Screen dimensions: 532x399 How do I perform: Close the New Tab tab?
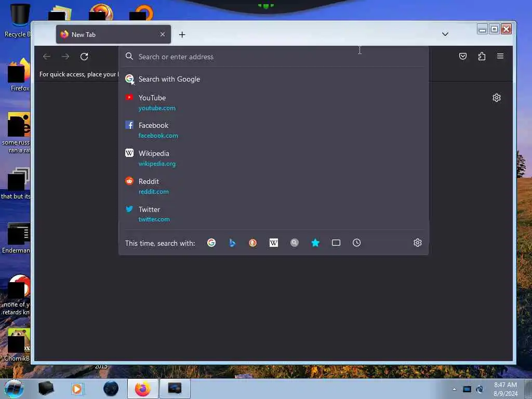[x=163, y=34]
